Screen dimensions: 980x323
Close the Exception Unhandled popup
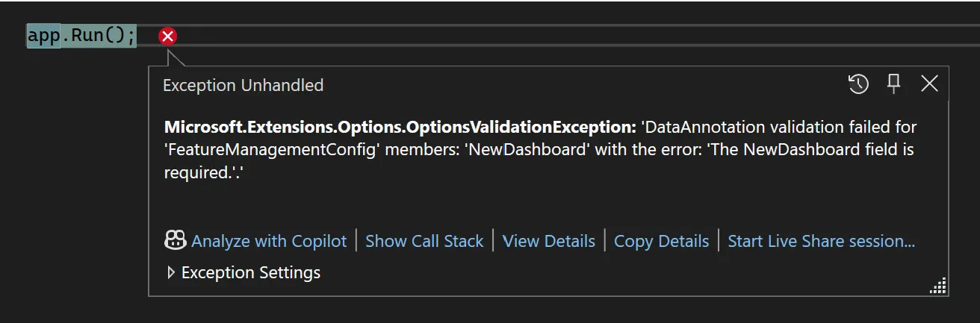coord(929,84)
